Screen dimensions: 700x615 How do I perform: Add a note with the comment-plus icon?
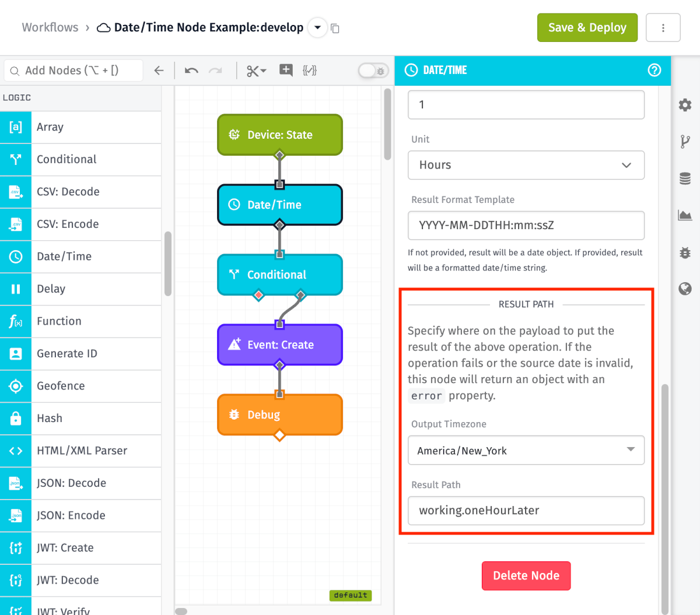(286, 71)
